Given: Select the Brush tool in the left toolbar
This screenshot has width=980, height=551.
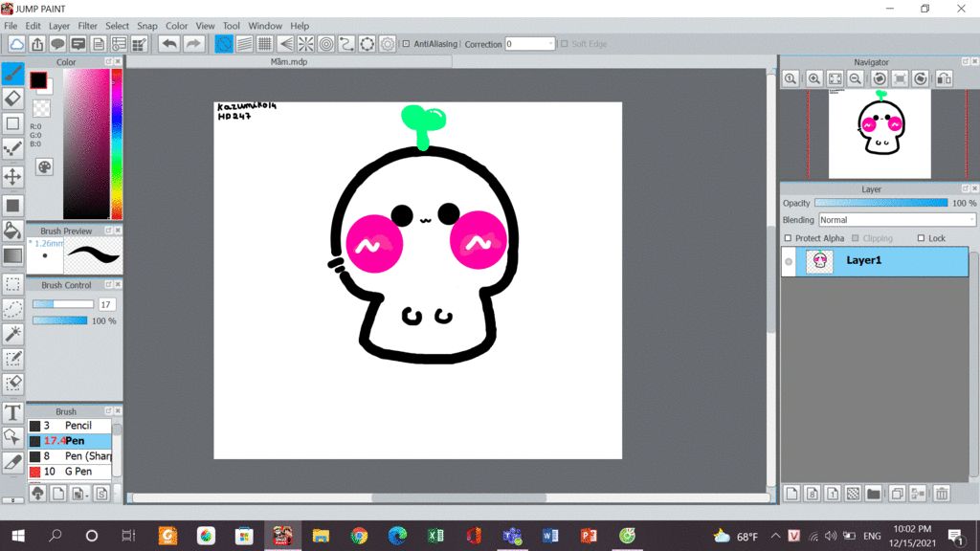Looking at the screenshot, I should coord(13,74).
